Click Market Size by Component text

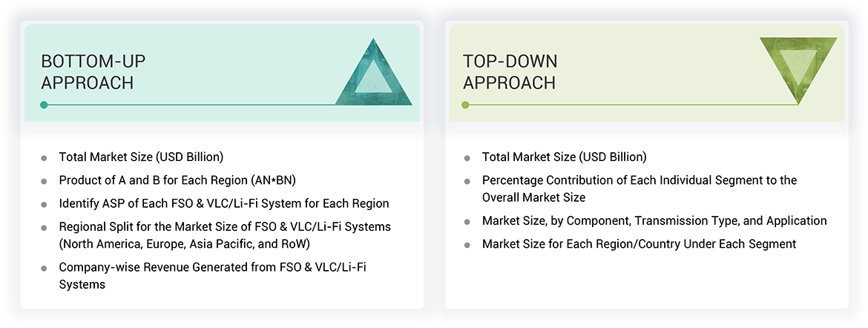click(x=654, y=221)
